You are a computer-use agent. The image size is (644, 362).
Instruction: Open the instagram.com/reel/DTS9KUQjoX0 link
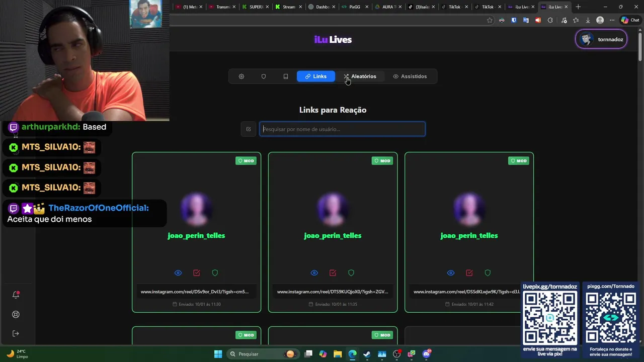(x=333, y=292)
